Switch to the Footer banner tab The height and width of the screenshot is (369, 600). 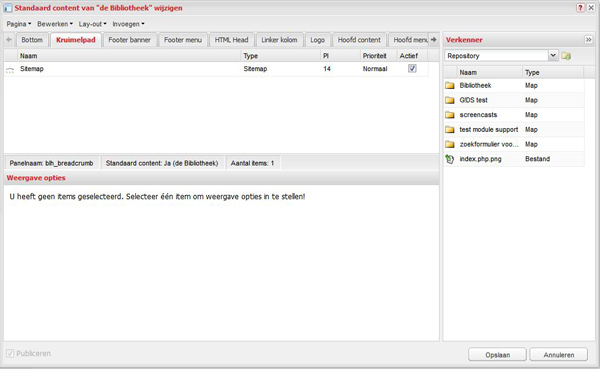click(x=129, y=40)
